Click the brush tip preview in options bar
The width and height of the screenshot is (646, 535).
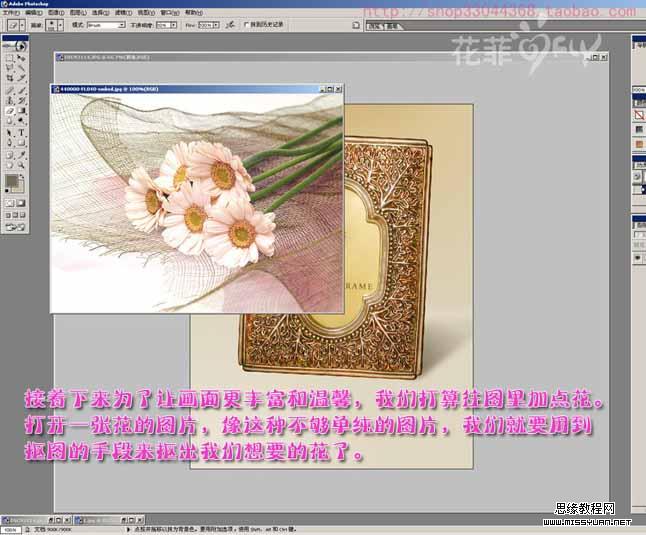(x=51, y=25)
